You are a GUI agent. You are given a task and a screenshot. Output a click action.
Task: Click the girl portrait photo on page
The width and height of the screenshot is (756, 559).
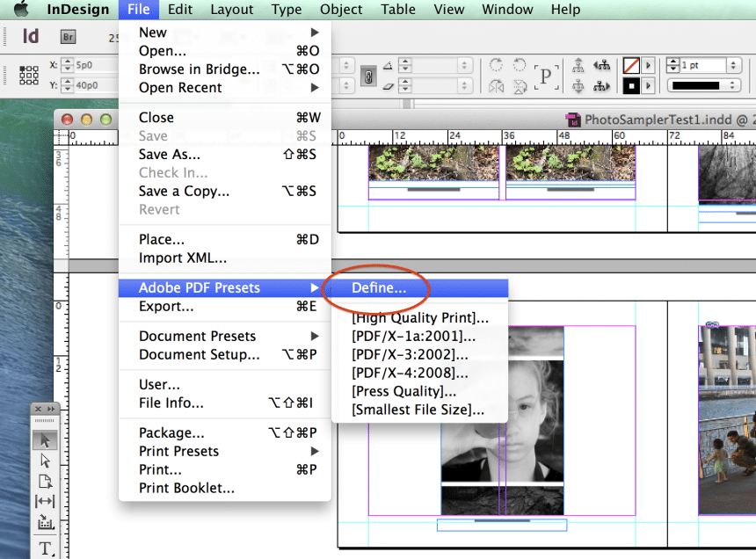tap(502, 420)
